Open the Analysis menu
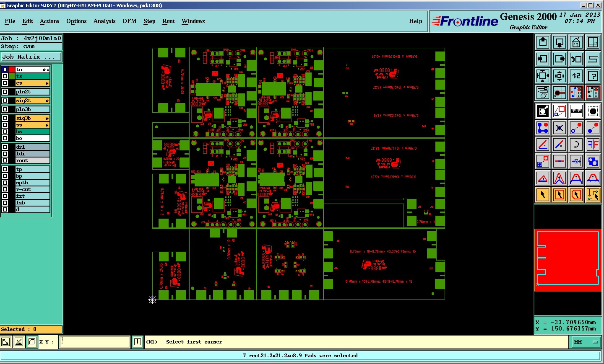The width and height of the screenshot is (604, 364). [x=104, y=21]
